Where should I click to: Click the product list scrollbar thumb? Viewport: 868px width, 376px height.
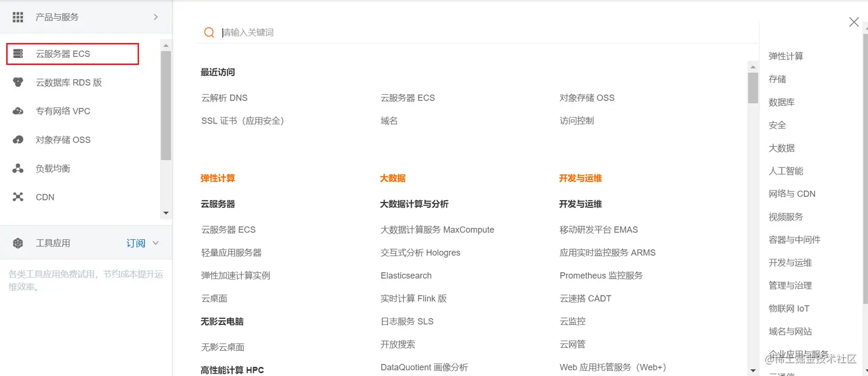coord(753,88)
